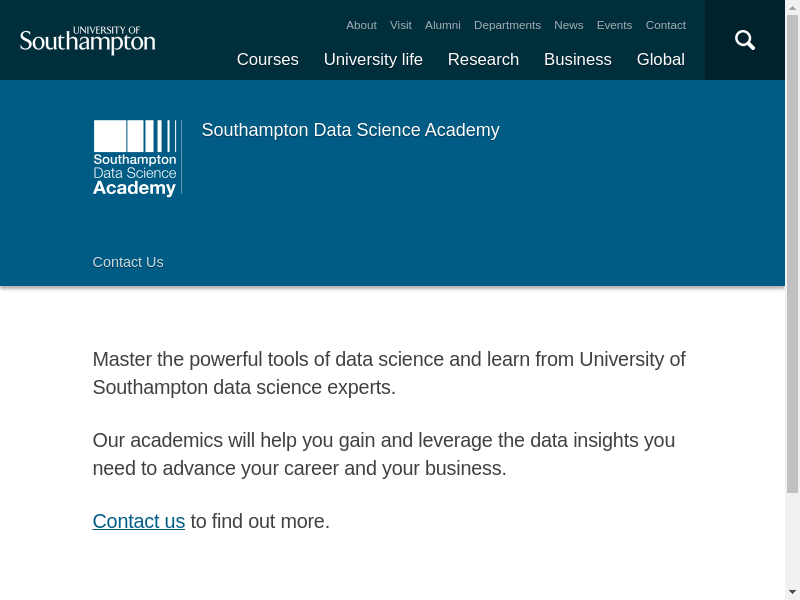
Task: Click the News link
Action: pos(568,25)
